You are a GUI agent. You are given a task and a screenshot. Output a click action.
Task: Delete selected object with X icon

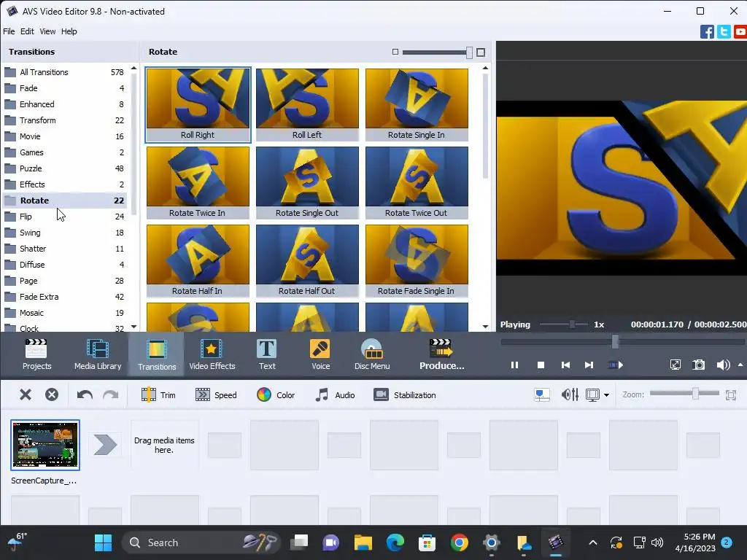point(26,394)
